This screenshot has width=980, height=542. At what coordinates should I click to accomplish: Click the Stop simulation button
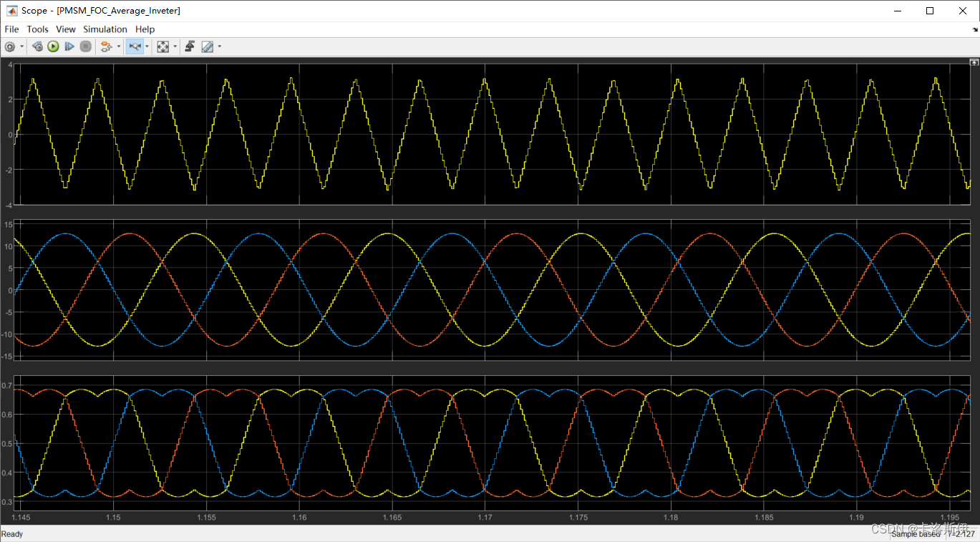[x=85, y=47]
